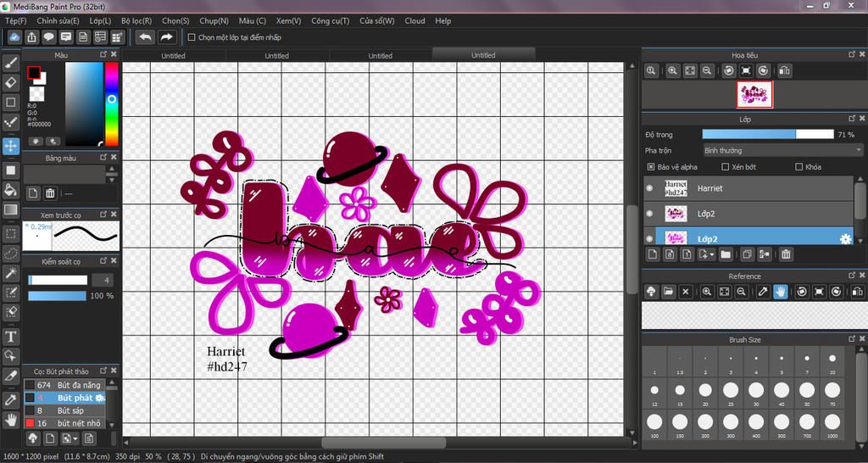
Task: Click the brush size value field showing 4
Action: point(103,280)
